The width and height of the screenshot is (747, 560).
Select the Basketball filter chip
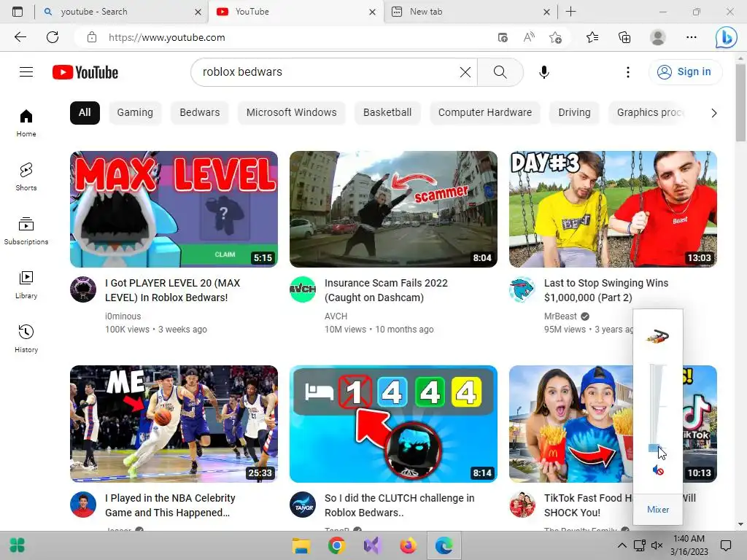[387, 113]
